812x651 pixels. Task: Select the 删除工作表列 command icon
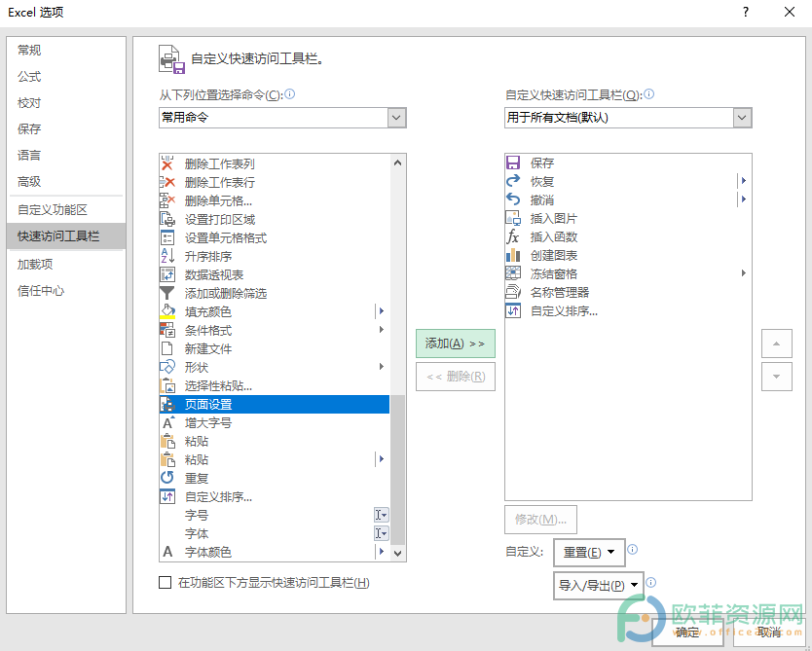[x=167, y=163]
